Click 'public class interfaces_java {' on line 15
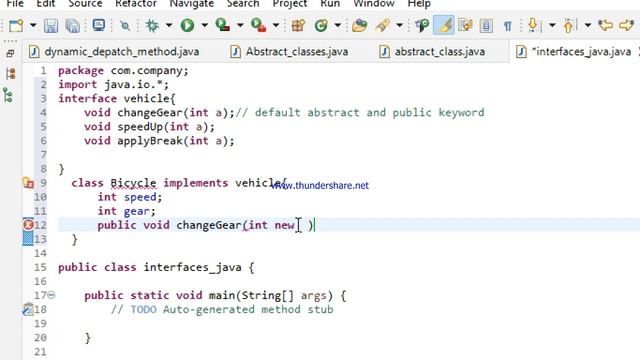The width and height of the screenshot is (640, 360). [x=156, y=268]
